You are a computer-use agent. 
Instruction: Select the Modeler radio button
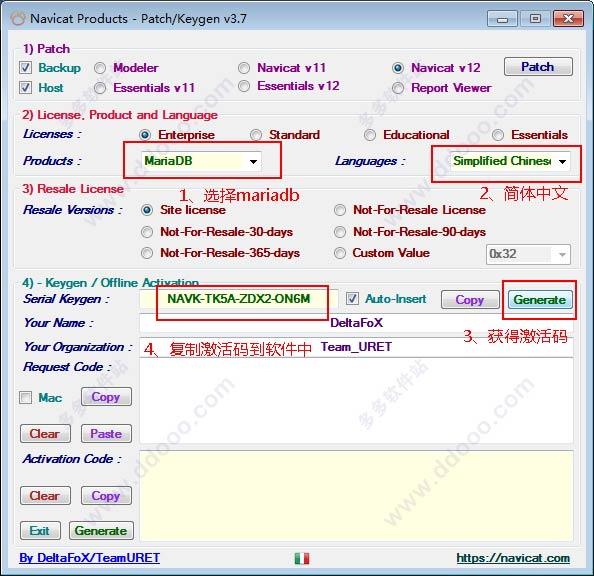point(100,68)
